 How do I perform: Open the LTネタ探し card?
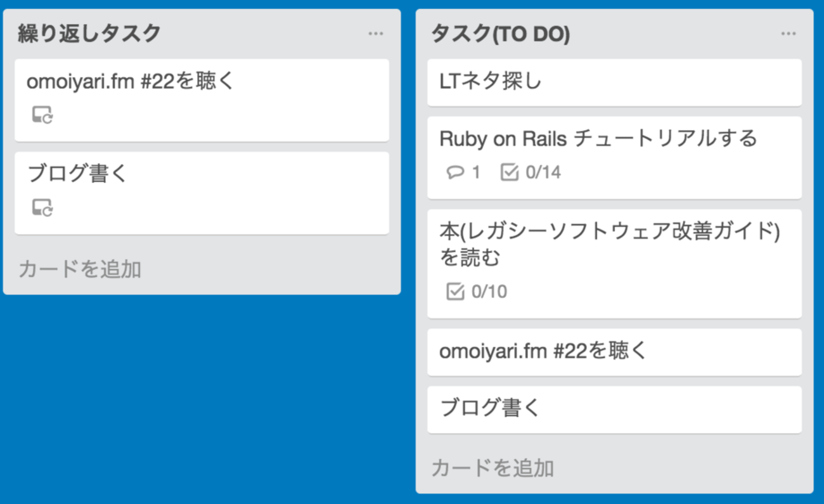(x=614, y=82)
